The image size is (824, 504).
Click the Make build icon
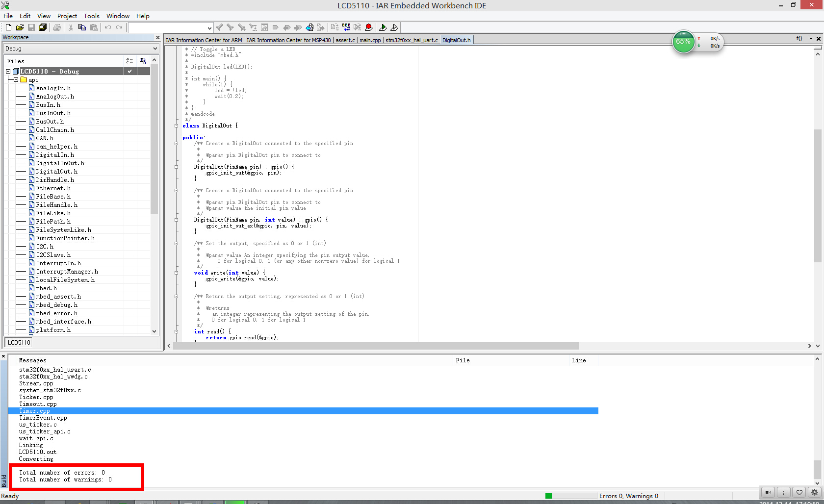(346, 27)
